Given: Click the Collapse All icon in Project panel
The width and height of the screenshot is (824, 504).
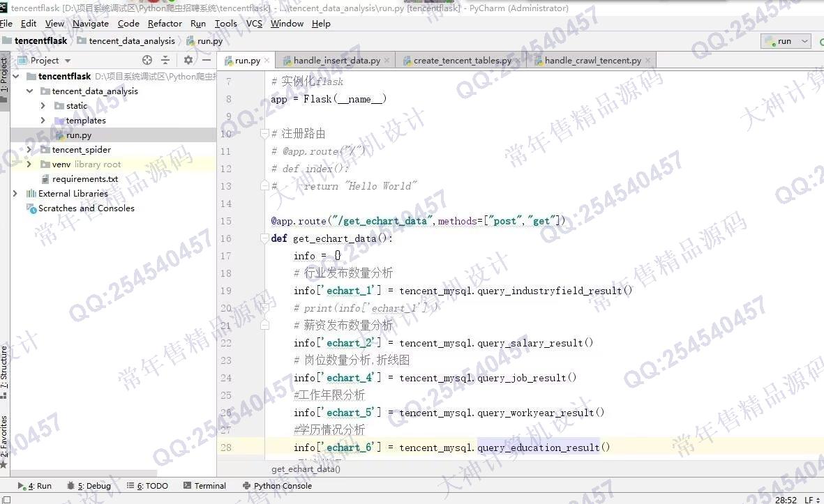Looking at the screenshot, I should (x=165, y=60).
